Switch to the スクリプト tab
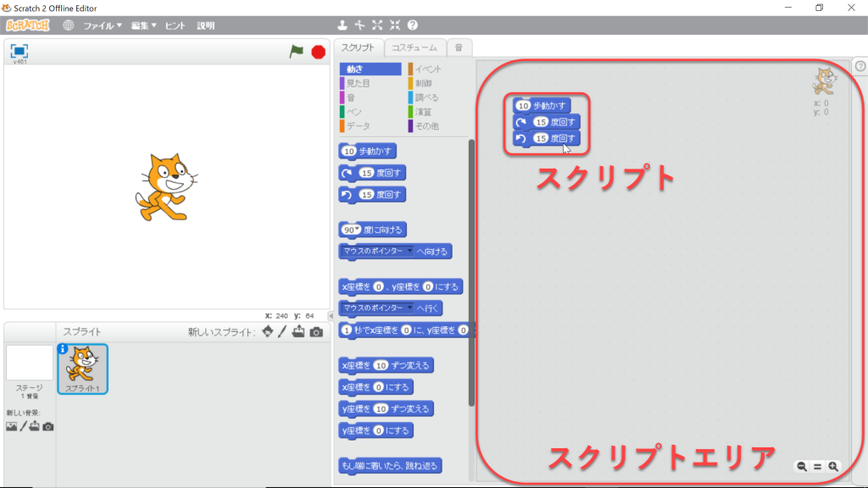The width and height of the screenshot is (868, 488). [x=359, y=47]
